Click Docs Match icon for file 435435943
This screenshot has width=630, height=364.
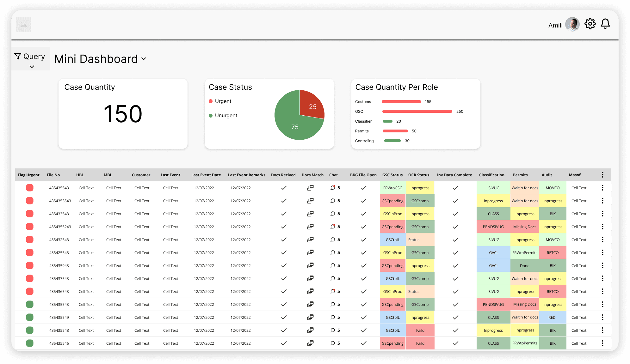coord(310,265)
